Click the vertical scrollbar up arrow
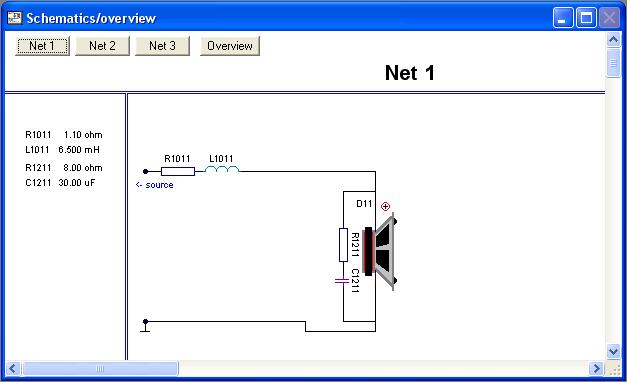627x382 pixels. click(x=613, y=39)
